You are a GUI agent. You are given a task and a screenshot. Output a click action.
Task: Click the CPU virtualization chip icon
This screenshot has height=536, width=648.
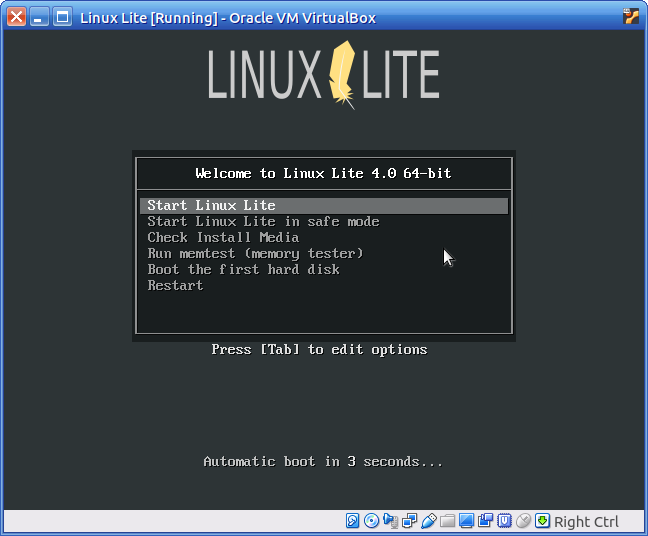click(505, 521)
